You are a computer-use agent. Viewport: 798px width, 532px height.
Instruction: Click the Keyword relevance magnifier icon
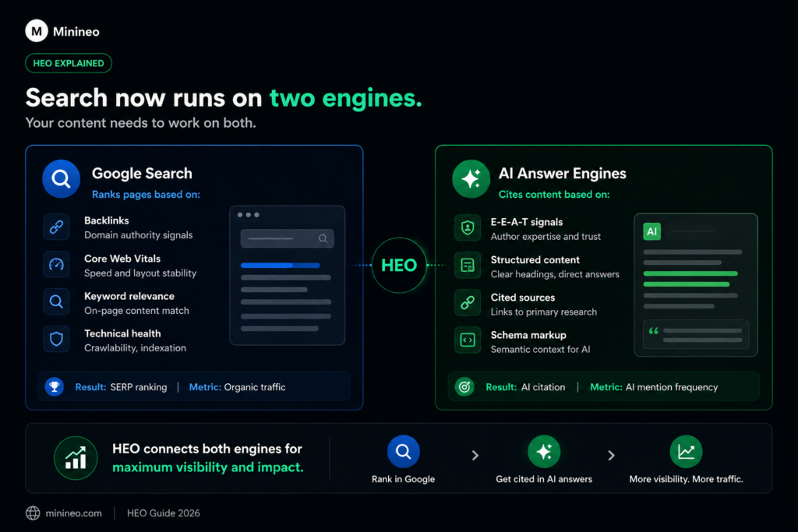click(x=56, y=302)
